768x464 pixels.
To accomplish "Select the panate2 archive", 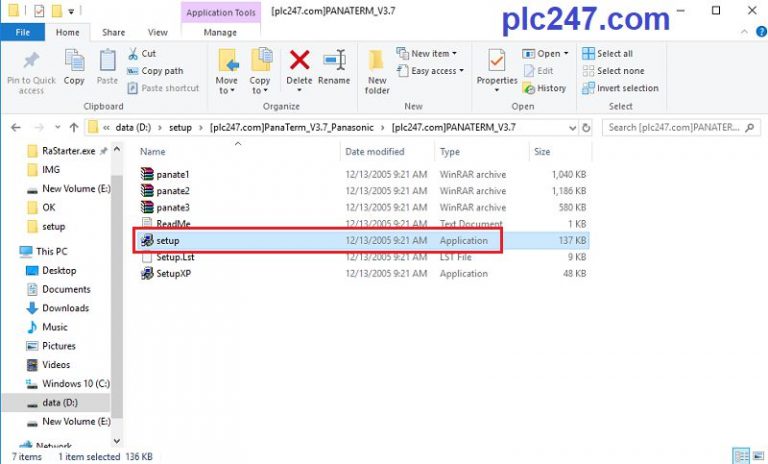I will pyautogui.click(x=362, y=191).
